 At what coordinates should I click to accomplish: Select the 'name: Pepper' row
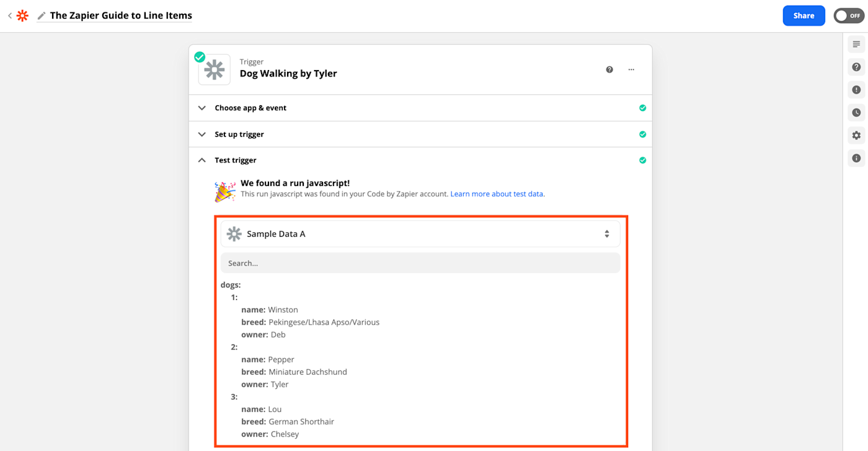tap(268, 359)
